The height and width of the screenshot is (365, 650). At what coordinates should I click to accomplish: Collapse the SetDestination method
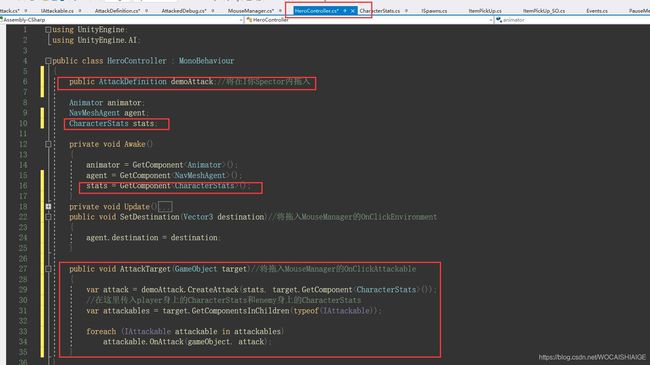[x=48, y=217]
